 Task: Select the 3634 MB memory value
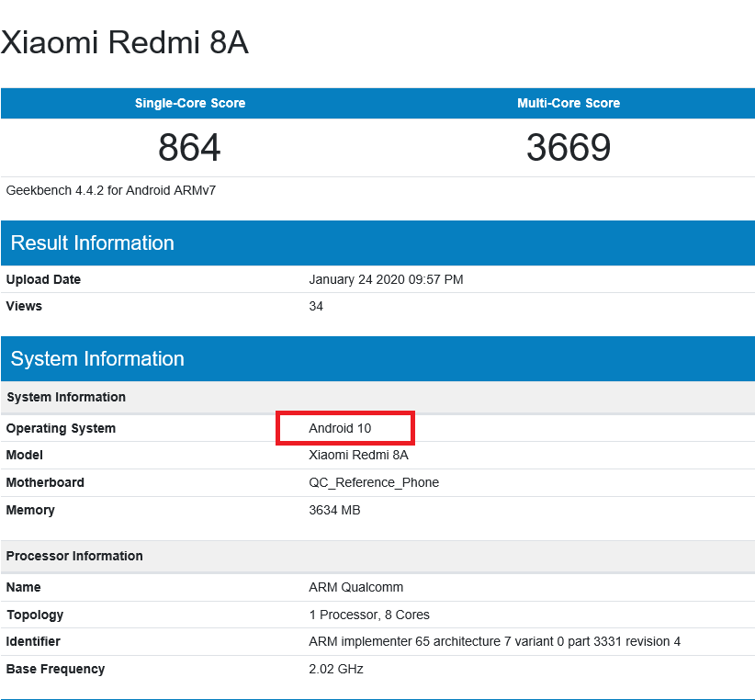pos(334,511)
